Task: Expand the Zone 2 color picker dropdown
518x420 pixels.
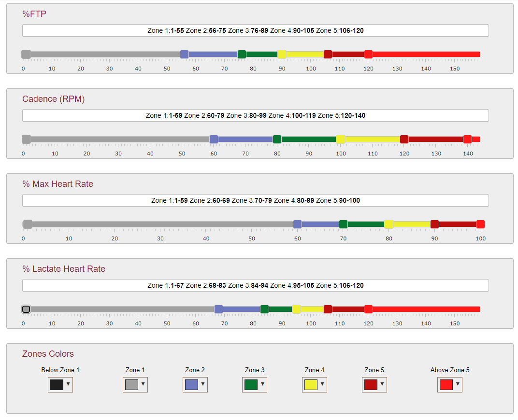Action: [195, 385]
